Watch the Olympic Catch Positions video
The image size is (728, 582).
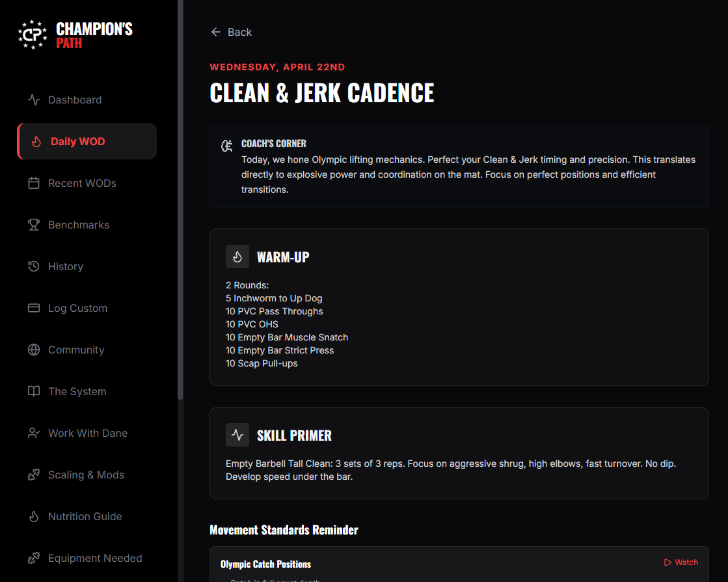[681, 562]
